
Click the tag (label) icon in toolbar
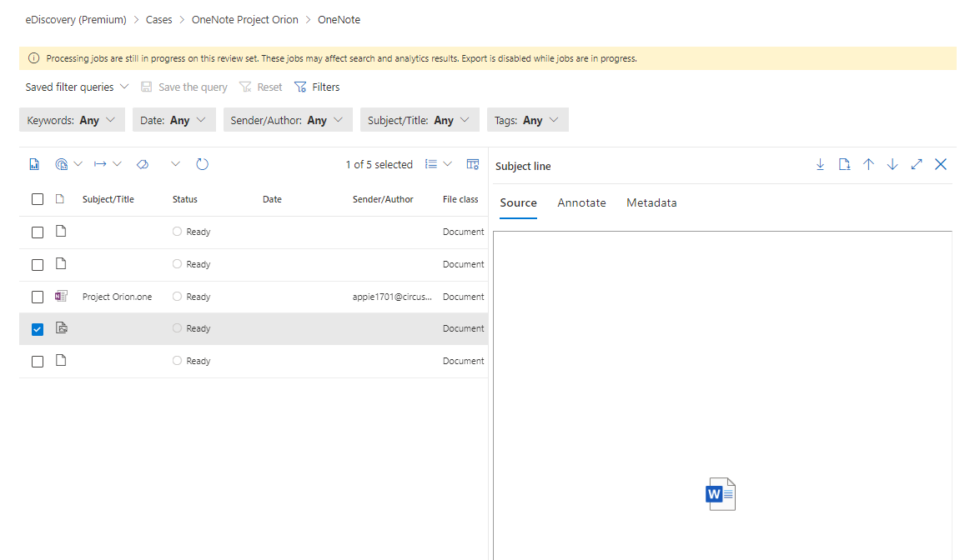142,165
